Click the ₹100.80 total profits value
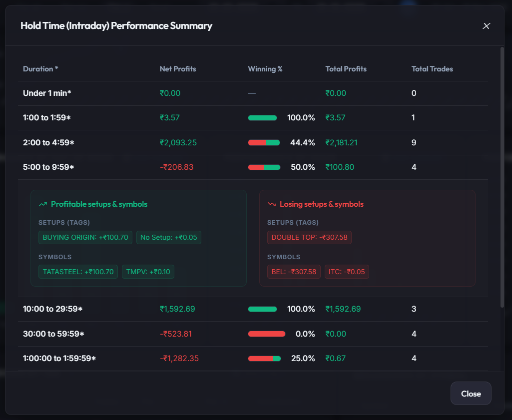The width and height of the screenshot is (512, 420). (x=340, y=167)
